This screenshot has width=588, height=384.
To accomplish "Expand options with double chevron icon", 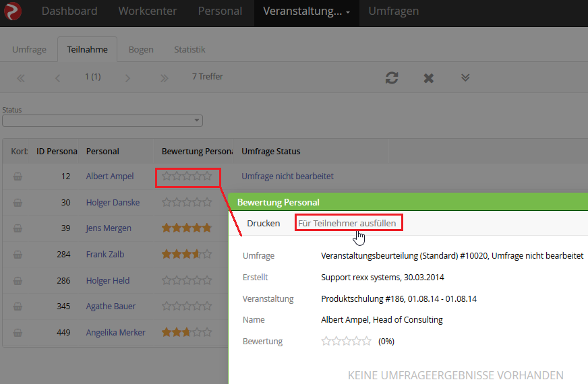I will [x=465, y=77].
